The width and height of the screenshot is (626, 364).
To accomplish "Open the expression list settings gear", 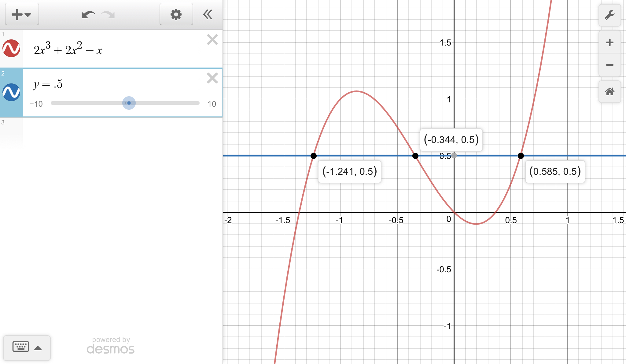I will coord(176,14).
